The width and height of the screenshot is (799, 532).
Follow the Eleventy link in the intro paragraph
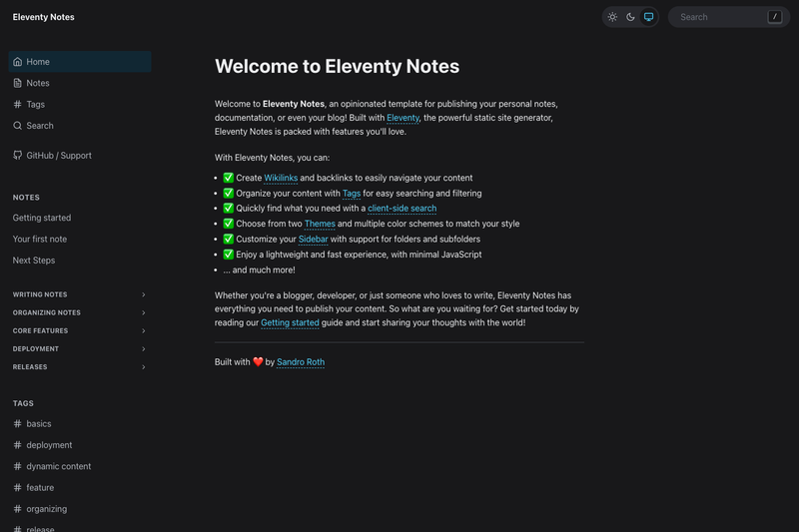click(x=402, y=118)
